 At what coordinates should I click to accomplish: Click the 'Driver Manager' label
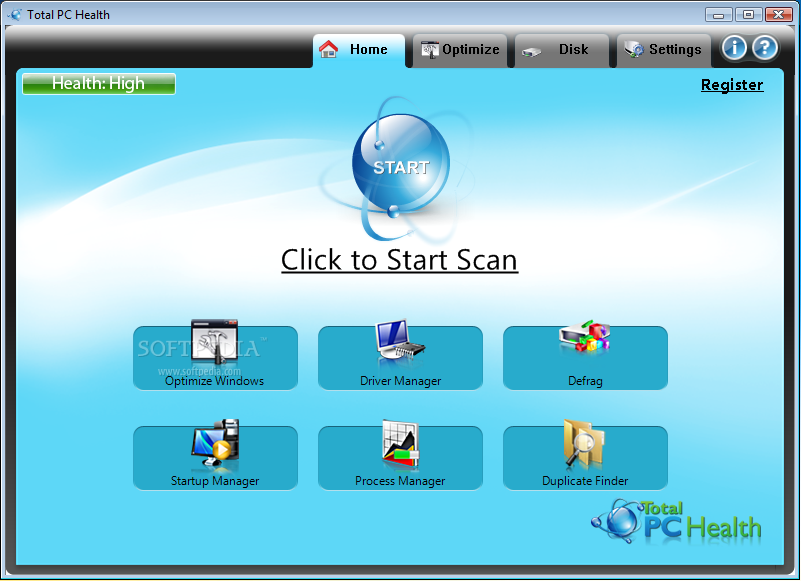(400, 381)
